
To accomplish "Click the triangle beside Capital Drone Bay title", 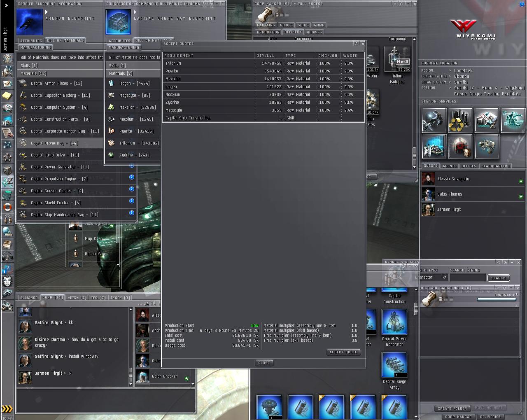I will (x=135, y=12).
